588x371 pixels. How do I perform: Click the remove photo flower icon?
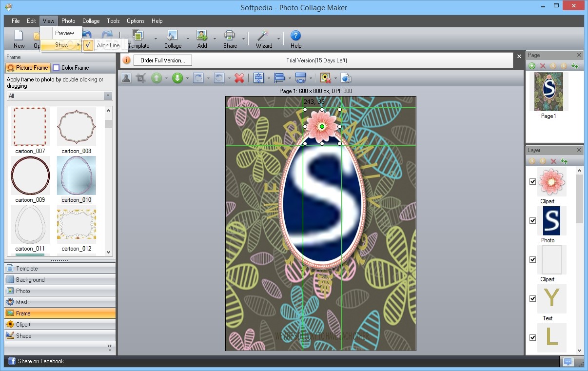(x=326, y=78)
